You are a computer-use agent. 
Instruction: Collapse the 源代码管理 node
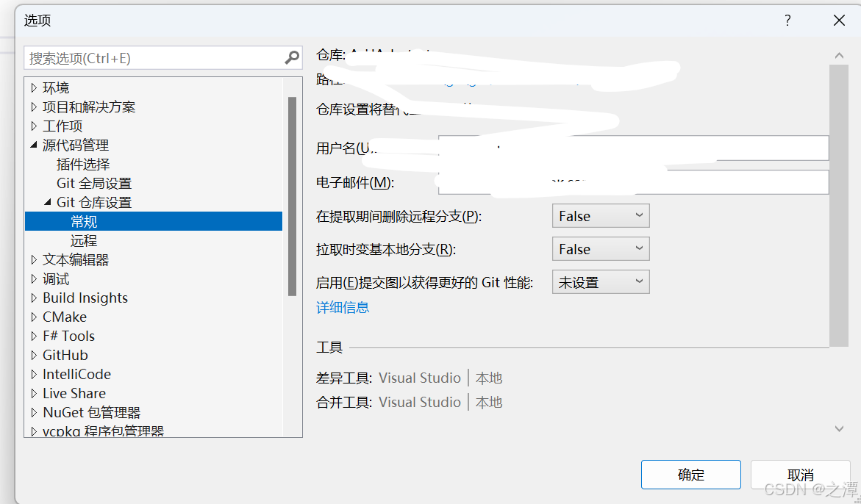point(34,145)
